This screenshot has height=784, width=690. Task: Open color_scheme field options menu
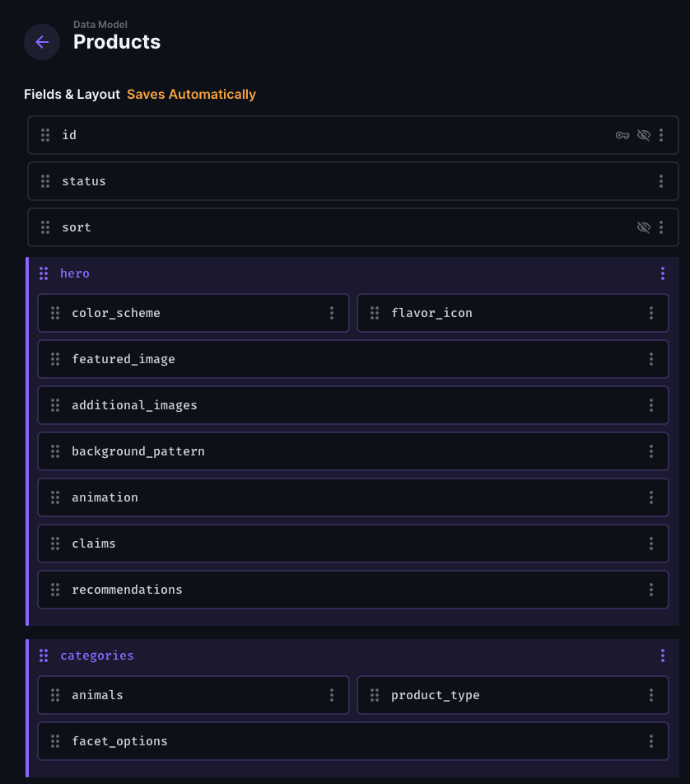[x=332, y=313]
